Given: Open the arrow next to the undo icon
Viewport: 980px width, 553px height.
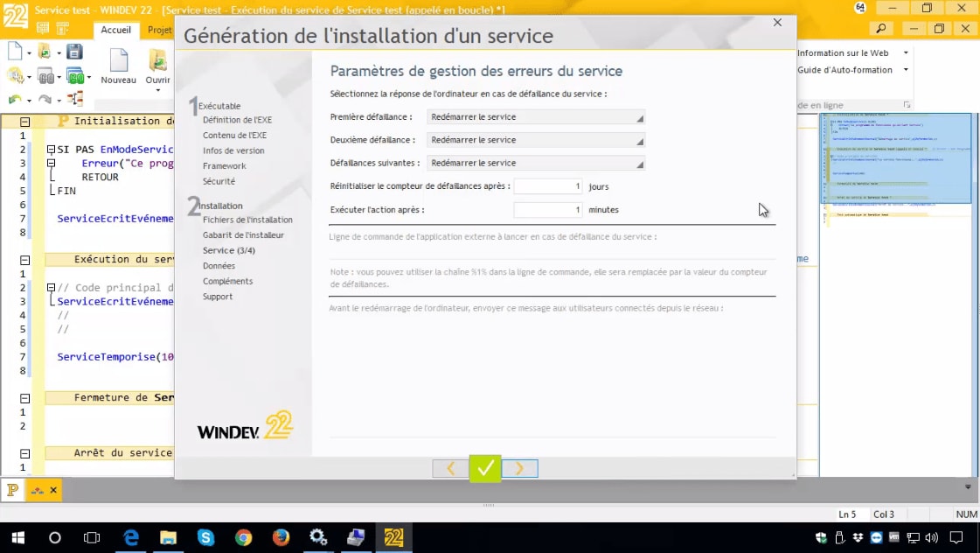Looking at the screenshot, I should 30,101.
